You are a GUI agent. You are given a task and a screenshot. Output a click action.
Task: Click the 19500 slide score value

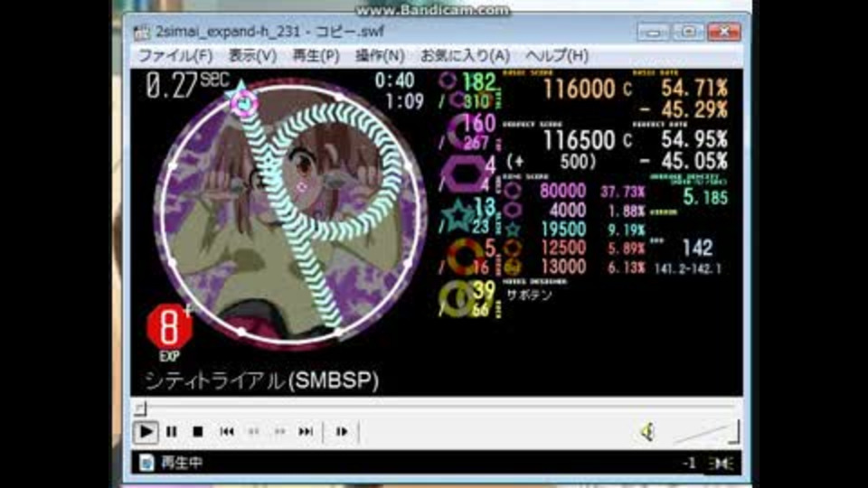coord(563,229)
